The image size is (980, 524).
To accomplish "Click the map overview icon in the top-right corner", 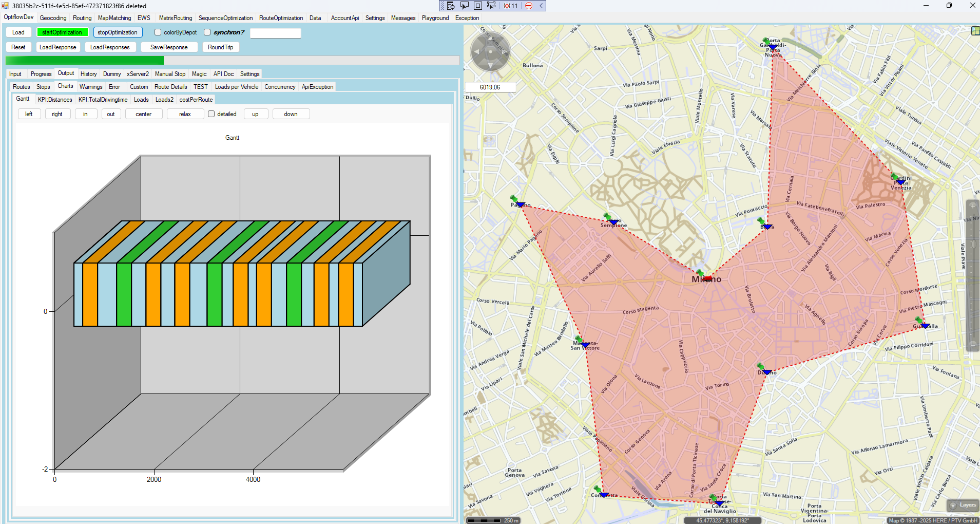I will pos(975,31).
